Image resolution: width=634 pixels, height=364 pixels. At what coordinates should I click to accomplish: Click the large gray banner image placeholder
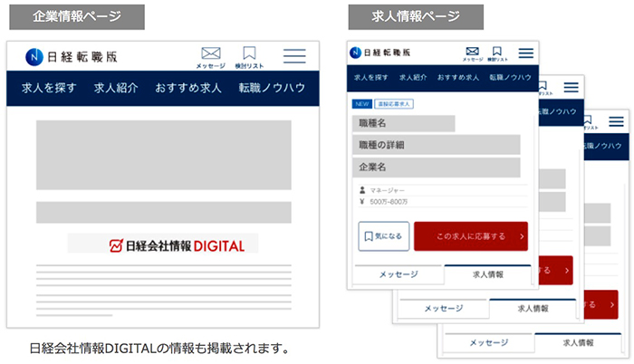[x=164, y=155]
